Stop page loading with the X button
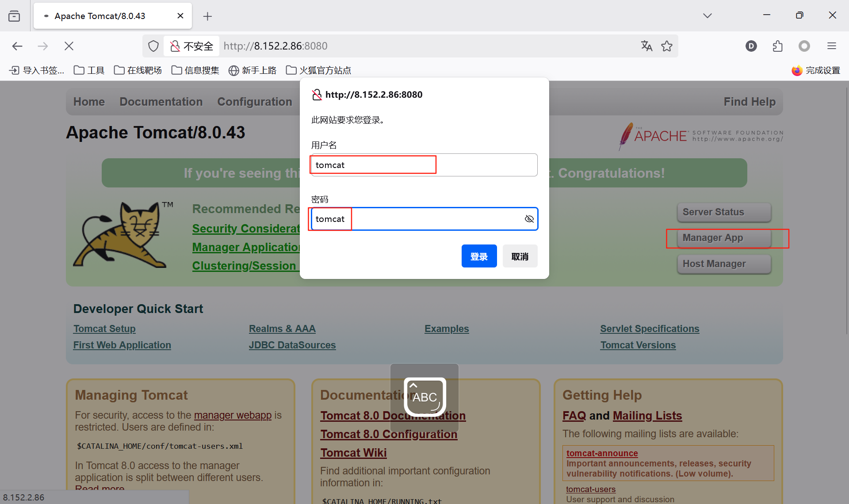The height and width of the screenshot is (504, 849). tap(69, 46)
